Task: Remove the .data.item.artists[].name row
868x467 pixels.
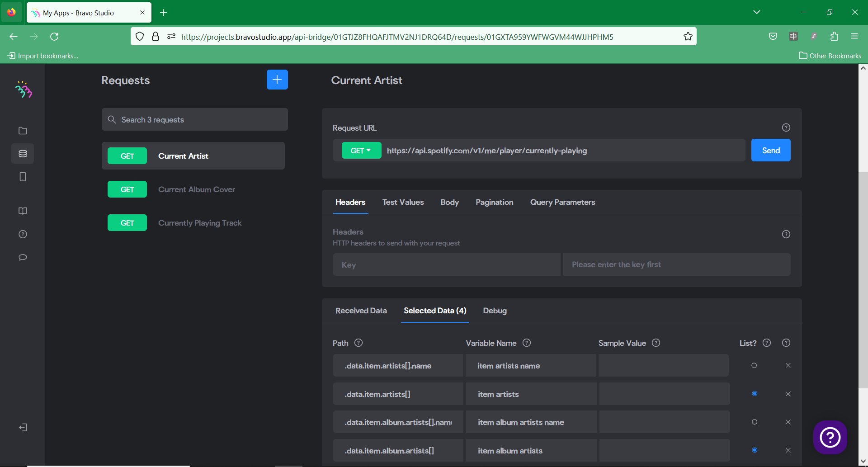Action: [x=788, y=365]
